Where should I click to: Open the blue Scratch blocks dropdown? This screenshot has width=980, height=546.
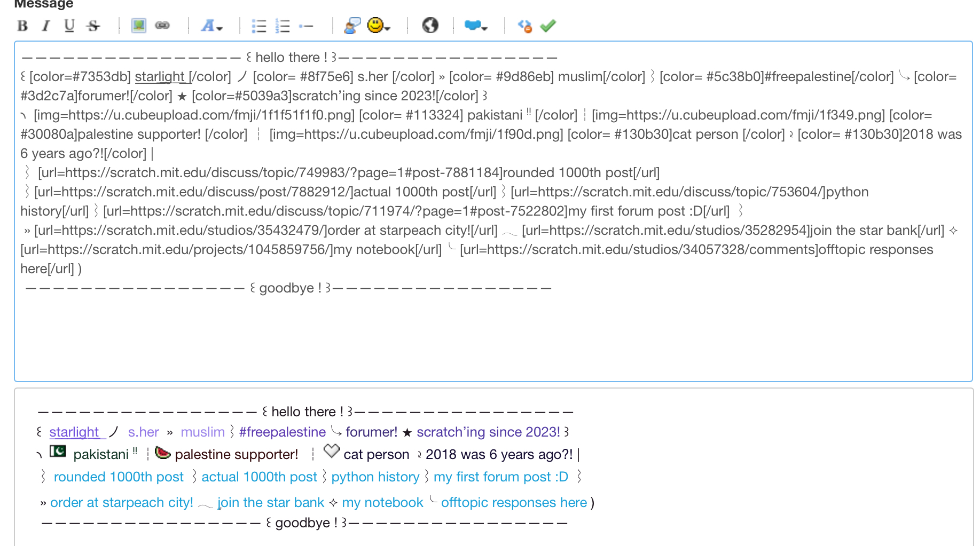[476, 26]
